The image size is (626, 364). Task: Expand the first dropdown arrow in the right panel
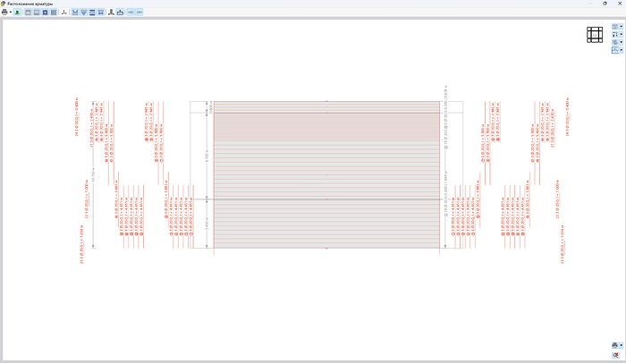(x=622, y=27)
